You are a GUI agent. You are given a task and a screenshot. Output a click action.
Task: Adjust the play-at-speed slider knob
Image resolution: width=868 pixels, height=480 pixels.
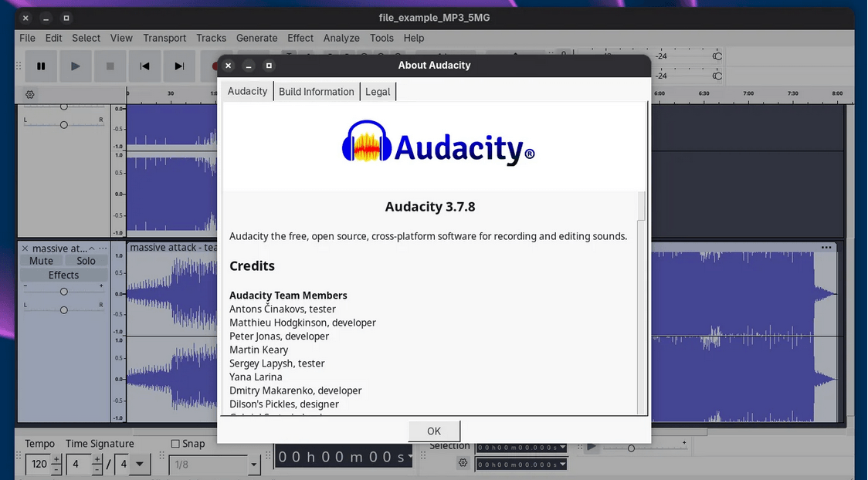click(x=630, y=448)
